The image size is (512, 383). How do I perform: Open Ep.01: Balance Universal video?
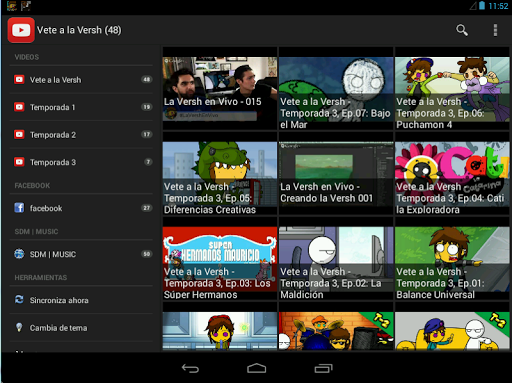[452, 258]
